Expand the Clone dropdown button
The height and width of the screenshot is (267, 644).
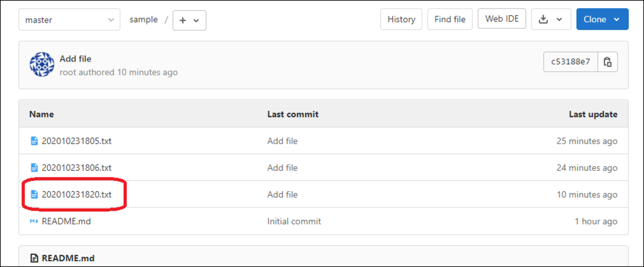coord(602,19)
